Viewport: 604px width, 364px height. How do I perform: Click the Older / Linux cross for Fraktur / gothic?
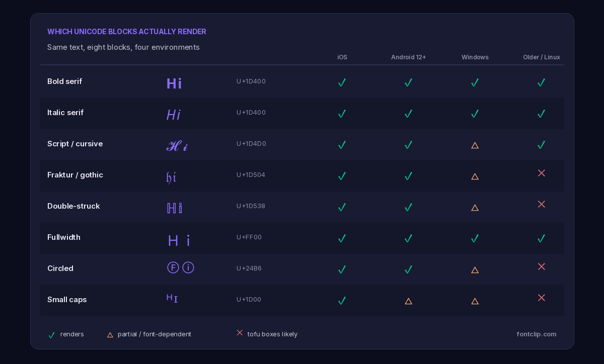coord(542,173)
